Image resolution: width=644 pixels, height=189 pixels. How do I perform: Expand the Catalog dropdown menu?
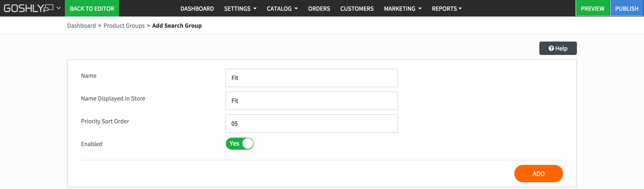282,8
